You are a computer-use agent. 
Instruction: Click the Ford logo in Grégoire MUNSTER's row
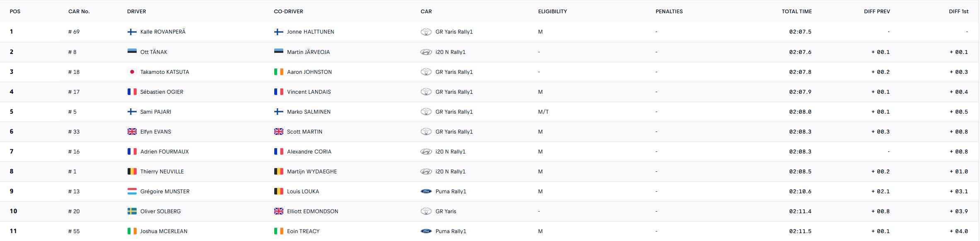pos(426,191)
